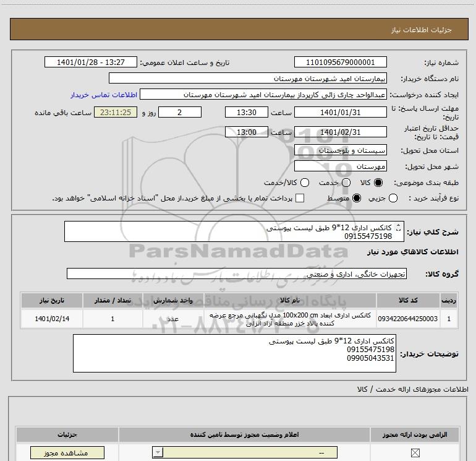Viewport: 476px width, 461px height.
Task: Click the remaining days field showing 2
Action: pyautogui.click(x=180, y=112)
